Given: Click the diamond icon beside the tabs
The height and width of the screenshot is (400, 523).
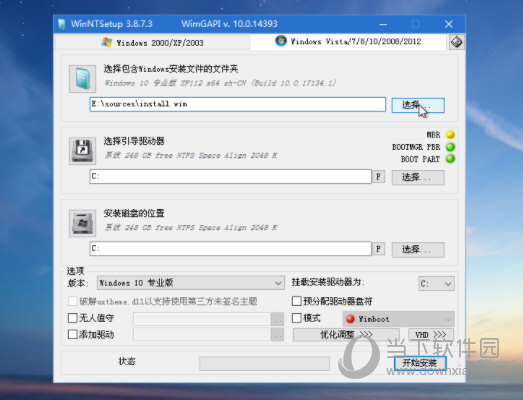Looking at the screenshot, I should 456,42.
